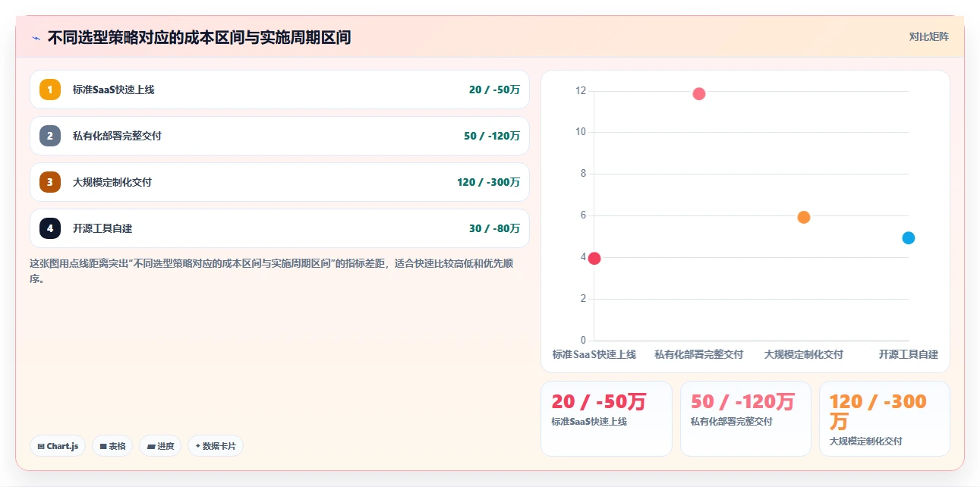Click the 对比矩阵 label in header
The width and height of the screenshot is (980, 487).
click(929, 36)
